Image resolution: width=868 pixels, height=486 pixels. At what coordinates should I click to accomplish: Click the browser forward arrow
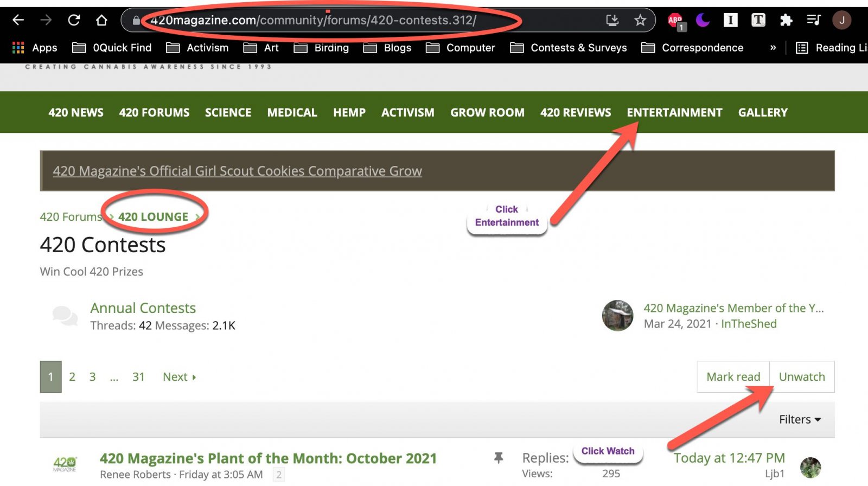tap(46, 21)
